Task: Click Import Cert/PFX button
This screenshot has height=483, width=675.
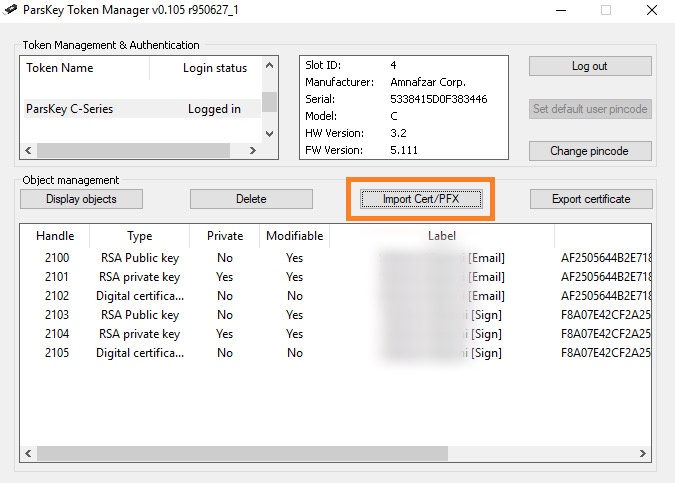Action: coord(421,199)
